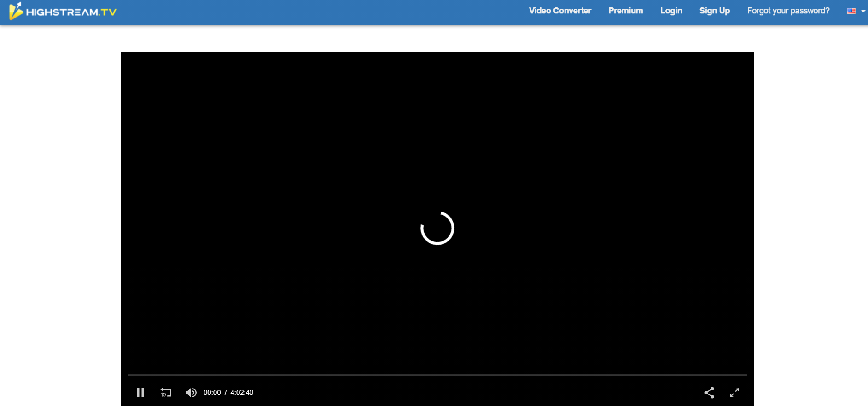Viewport: 868px width, 418px height.
Task: Open the Video Converter menu item
Action: [560, 11]
